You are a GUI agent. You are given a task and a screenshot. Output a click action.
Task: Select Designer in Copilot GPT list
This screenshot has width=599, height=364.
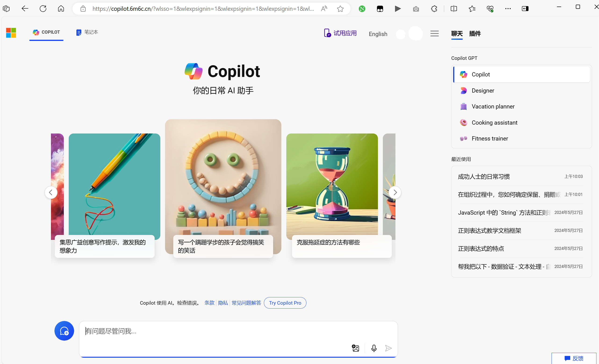483,90
